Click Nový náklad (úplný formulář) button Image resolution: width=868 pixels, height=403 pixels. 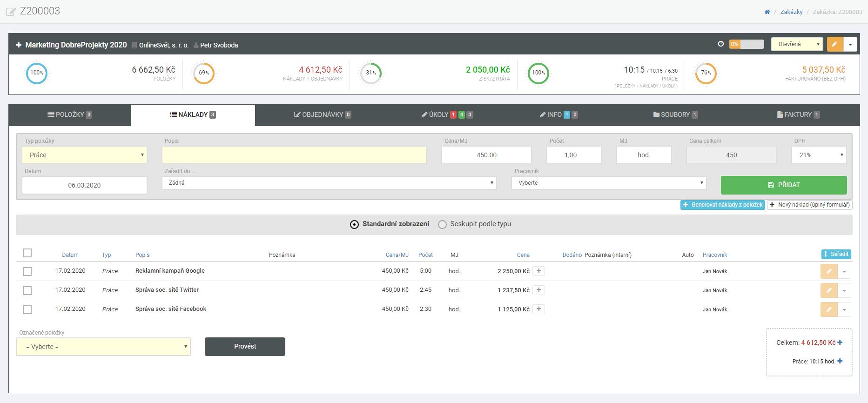[x=810, y=205]
